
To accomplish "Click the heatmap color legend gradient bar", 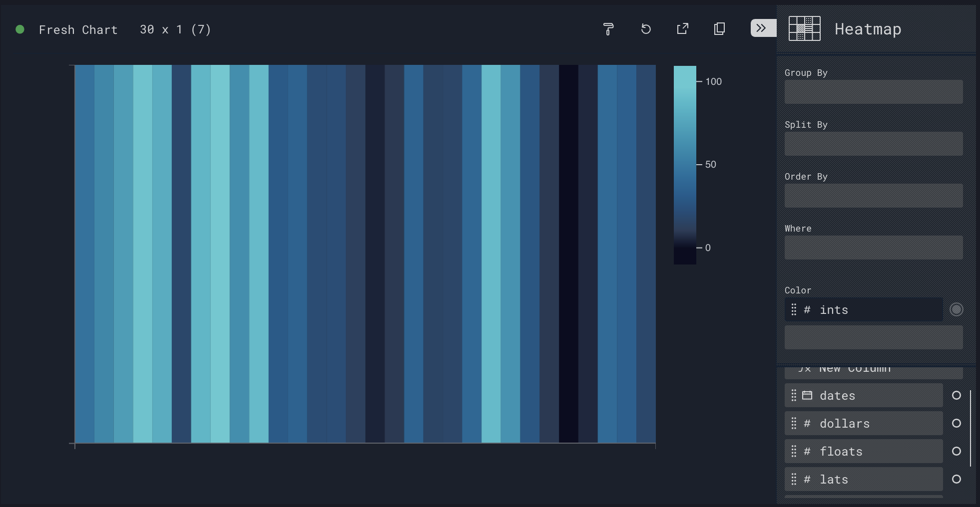I will [685, 165].
